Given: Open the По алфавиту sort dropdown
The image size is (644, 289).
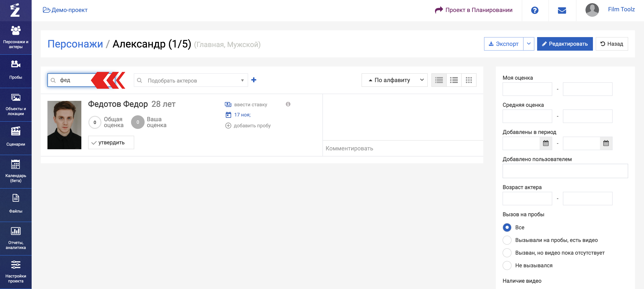Looking at the screenshot, I should (395, 80).
